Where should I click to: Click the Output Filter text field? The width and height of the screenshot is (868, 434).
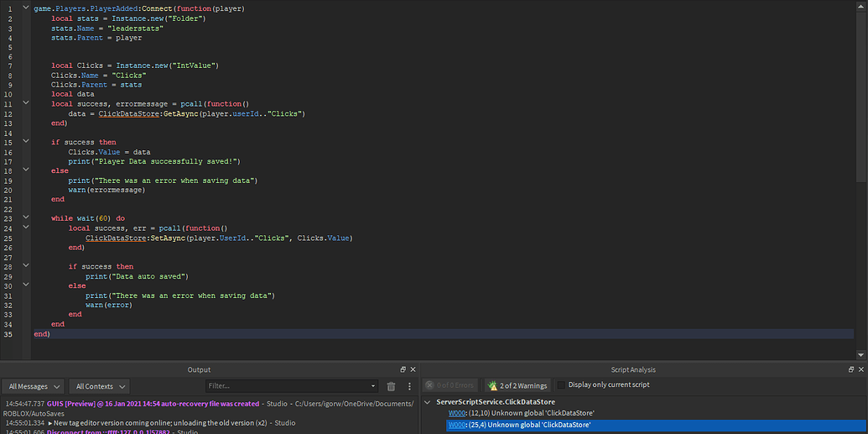[x=288, y=386]
